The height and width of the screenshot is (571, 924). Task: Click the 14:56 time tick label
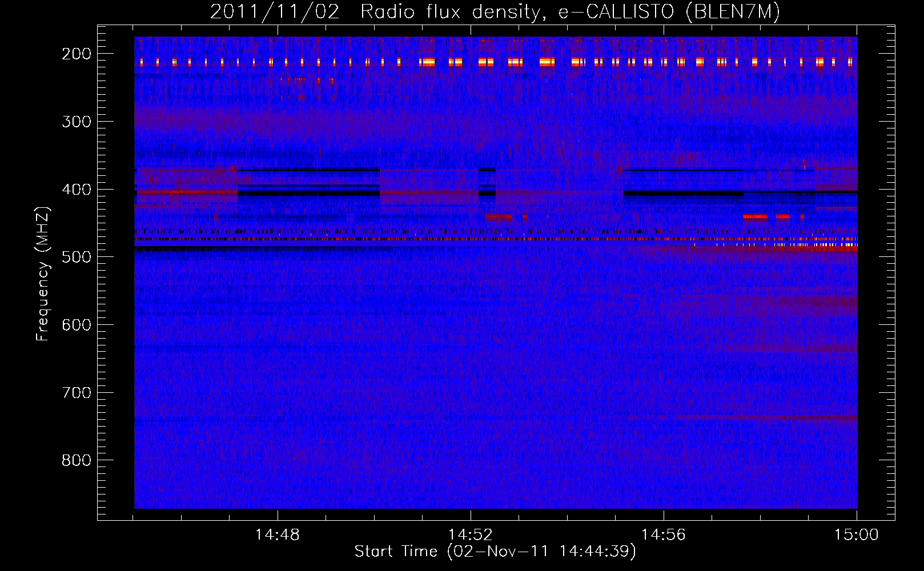tap(663, 535)
